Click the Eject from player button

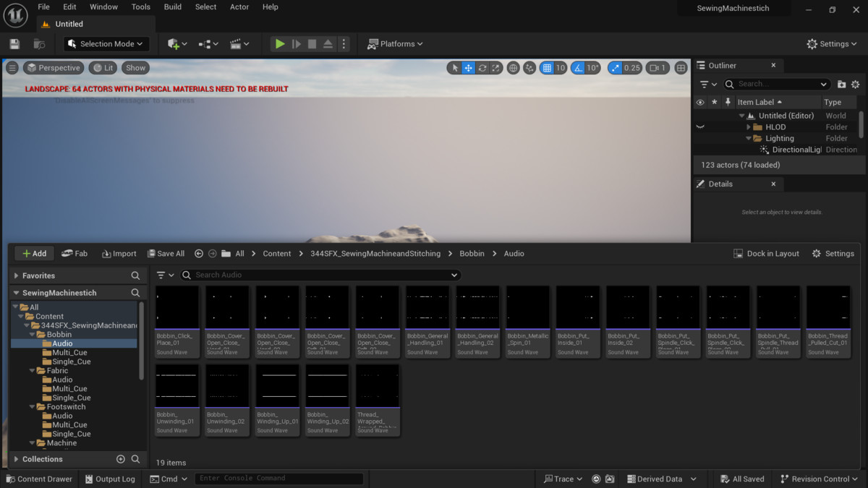(328, 44)
